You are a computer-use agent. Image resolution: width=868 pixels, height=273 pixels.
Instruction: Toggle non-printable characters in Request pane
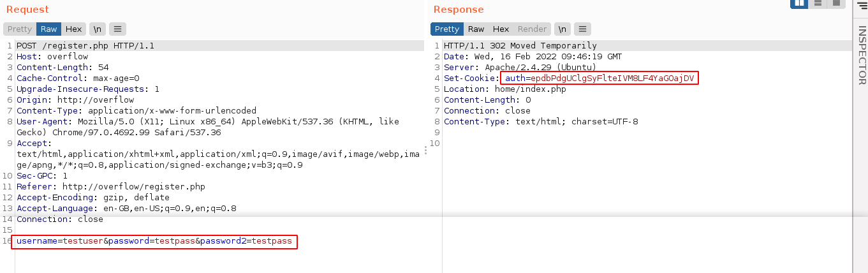point(98,29)
